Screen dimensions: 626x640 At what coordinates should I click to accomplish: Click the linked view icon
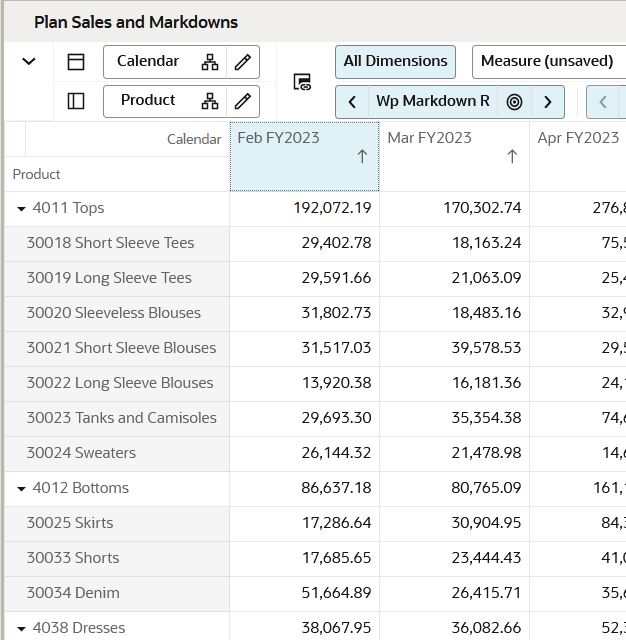pyautogui.click(x=302, y=82)
